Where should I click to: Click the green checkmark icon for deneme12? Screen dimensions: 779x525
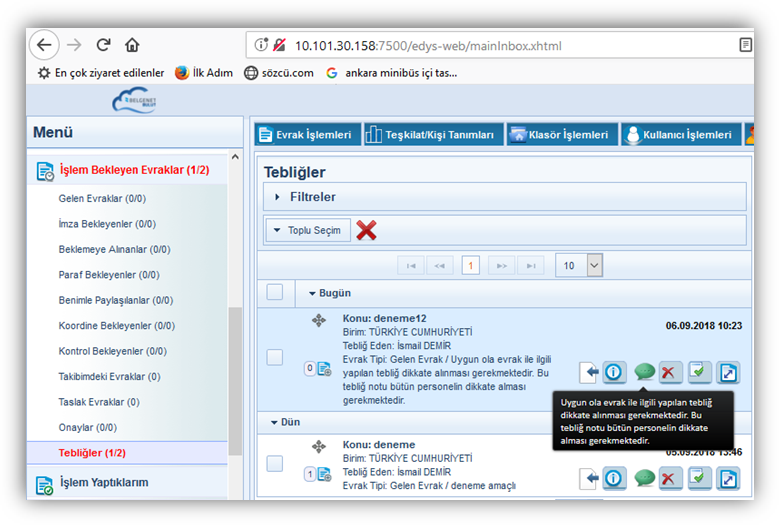[x=700, y=372]
